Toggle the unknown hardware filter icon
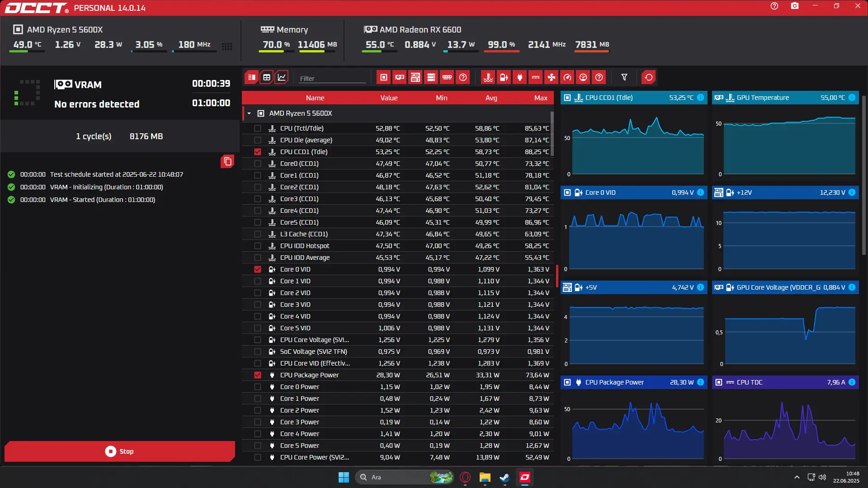The width and height of the screenshot is (868, 488). point(463,77)
